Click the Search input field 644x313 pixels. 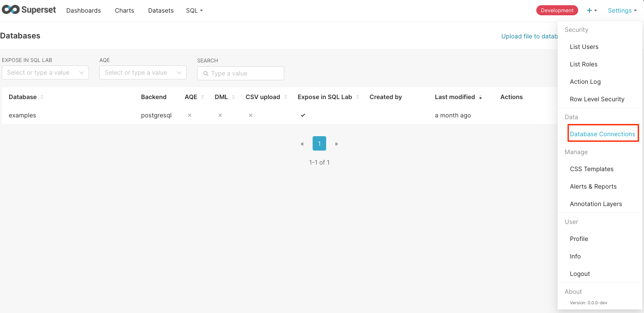pos(241,73)
